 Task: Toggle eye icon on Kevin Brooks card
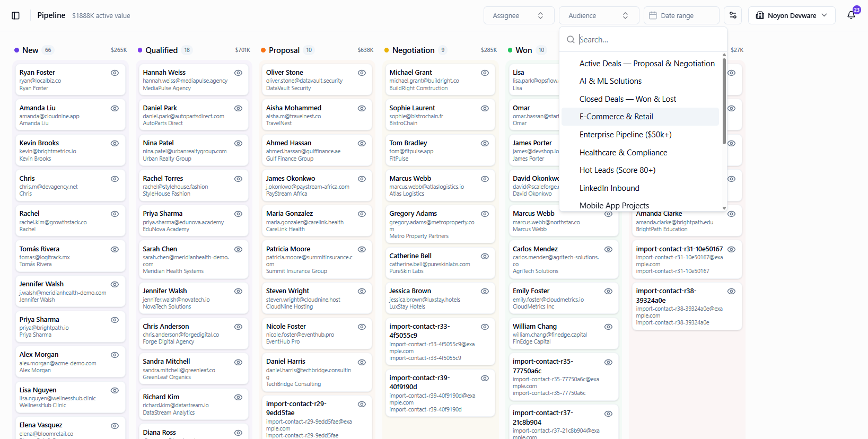pos(115,143)
